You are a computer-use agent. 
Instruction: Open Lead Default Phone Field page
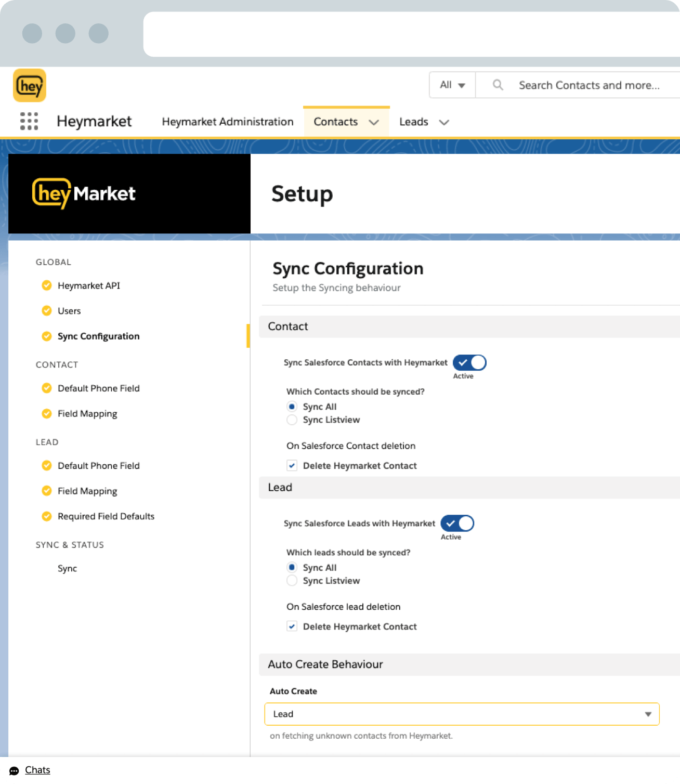[99, 466]
